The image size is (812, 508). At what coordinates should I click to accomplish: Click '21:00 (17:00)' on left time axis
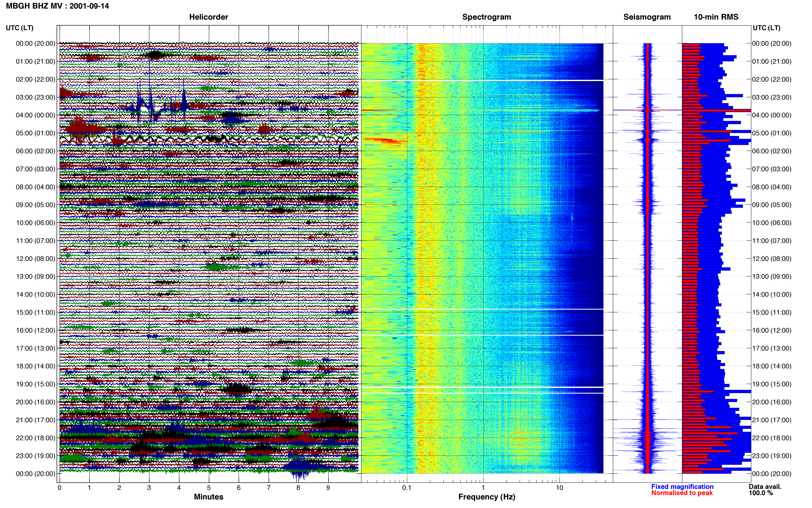coord(36,420)
